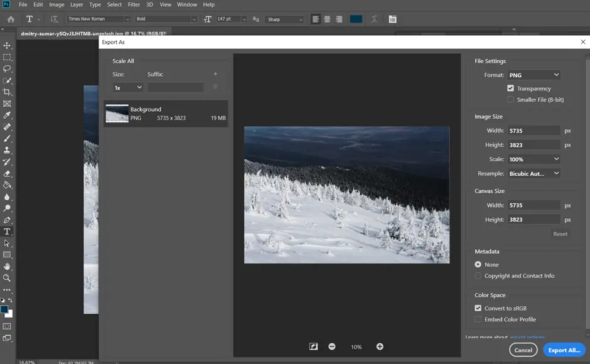Open the Filter menu
The width and height of the screenshot is (590, 364).
click(x=134, y=4)
